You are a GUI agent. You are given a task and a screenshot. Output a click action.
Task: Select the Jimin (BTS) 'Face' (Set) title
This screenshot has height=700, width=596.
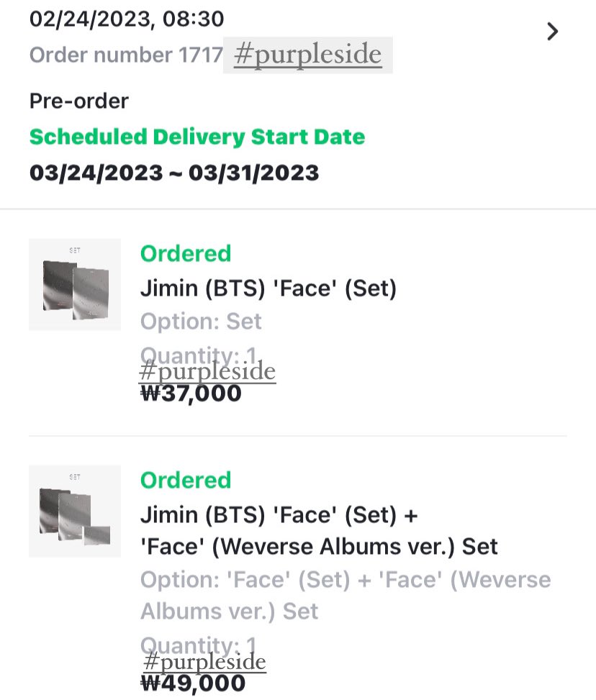tap(268, 288)
